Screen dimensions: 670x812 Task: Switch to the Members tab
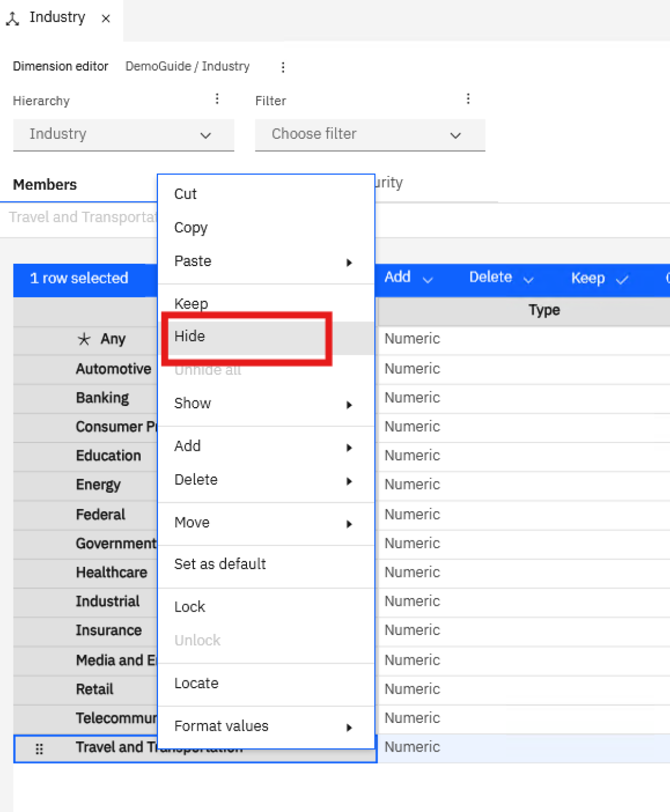(45, 185)
